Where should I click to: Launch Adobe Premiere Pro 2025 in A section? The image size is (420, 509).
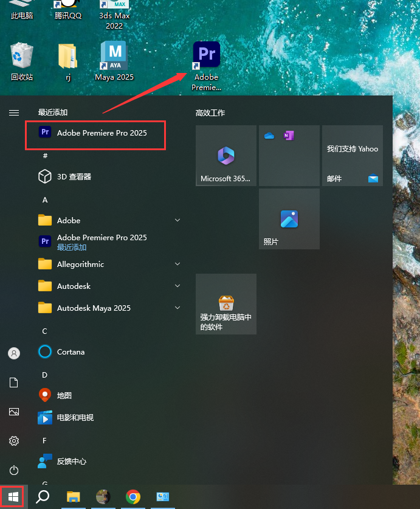click(109, 242)
